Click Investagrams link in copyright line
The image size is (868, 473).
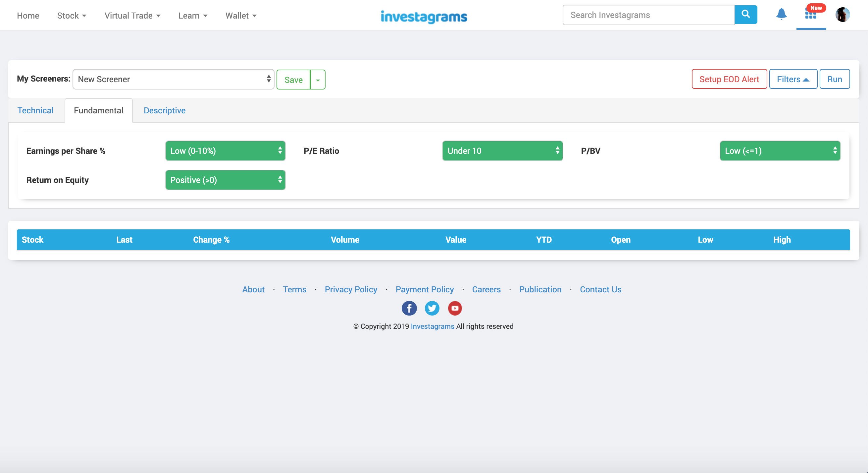pos(432,326)
